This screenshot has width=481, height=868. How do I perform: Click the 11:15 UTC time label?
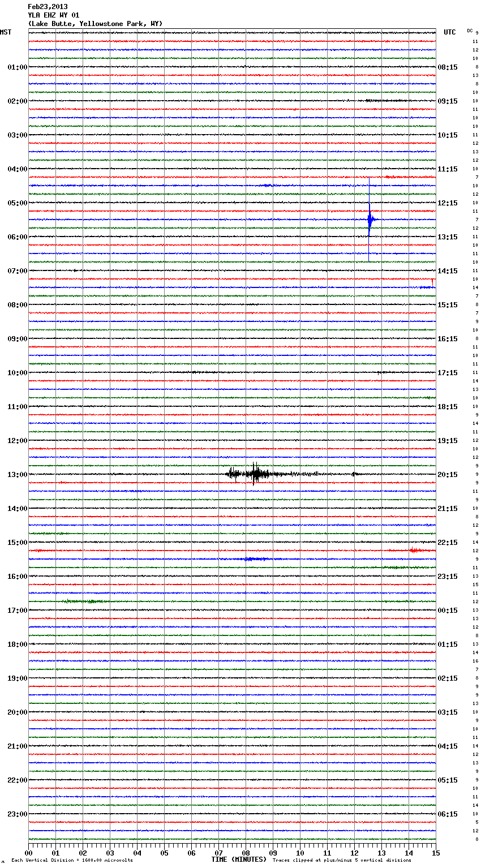(x=448, y=169)
